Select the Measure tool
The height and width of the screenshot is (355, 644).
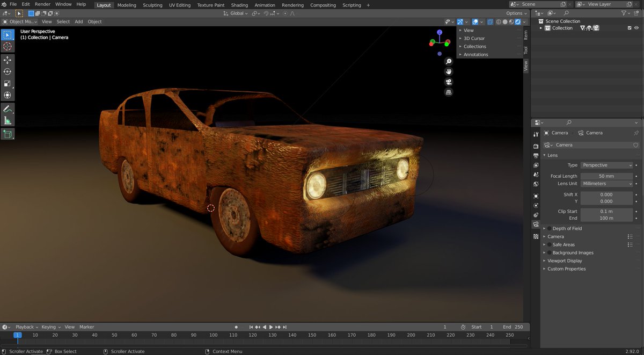8,121
